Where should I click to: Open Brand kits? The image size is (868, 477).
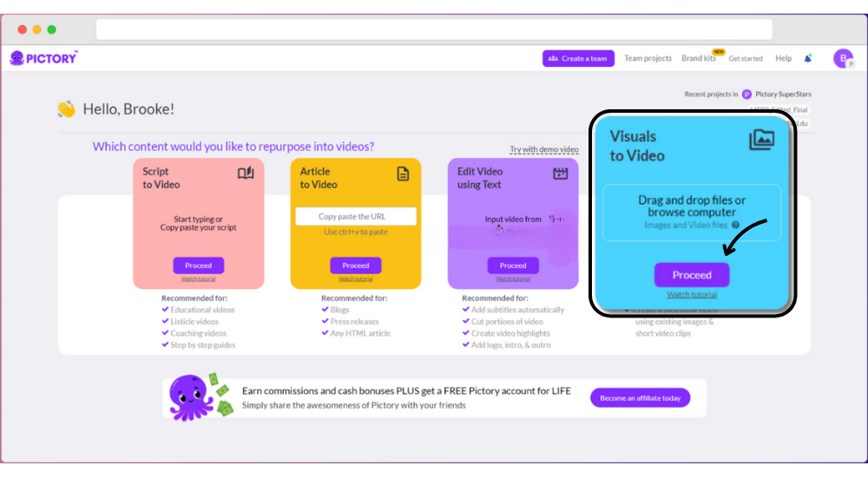point(699,58)
